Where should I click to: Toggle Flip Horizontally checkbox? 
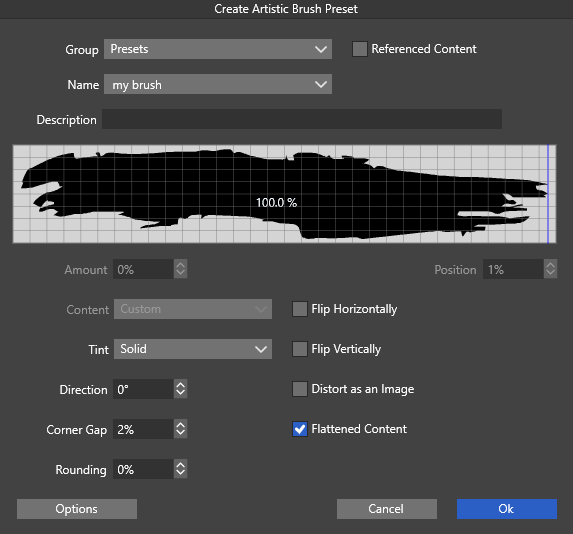tap(300, 309)
